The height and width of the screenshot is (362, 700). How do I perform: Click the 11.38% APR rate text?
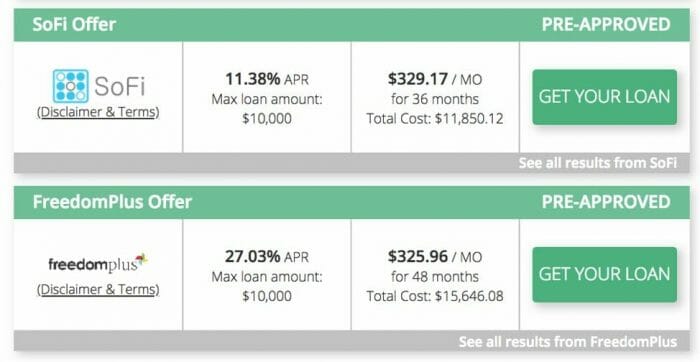(x=267, y=79)
